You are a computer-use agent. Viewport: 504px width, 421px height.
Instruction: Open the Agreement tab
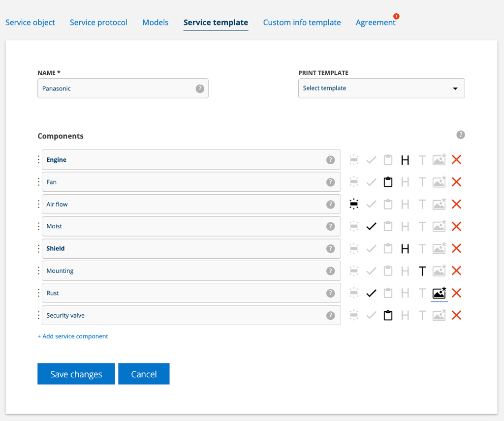tap(376, 23)
